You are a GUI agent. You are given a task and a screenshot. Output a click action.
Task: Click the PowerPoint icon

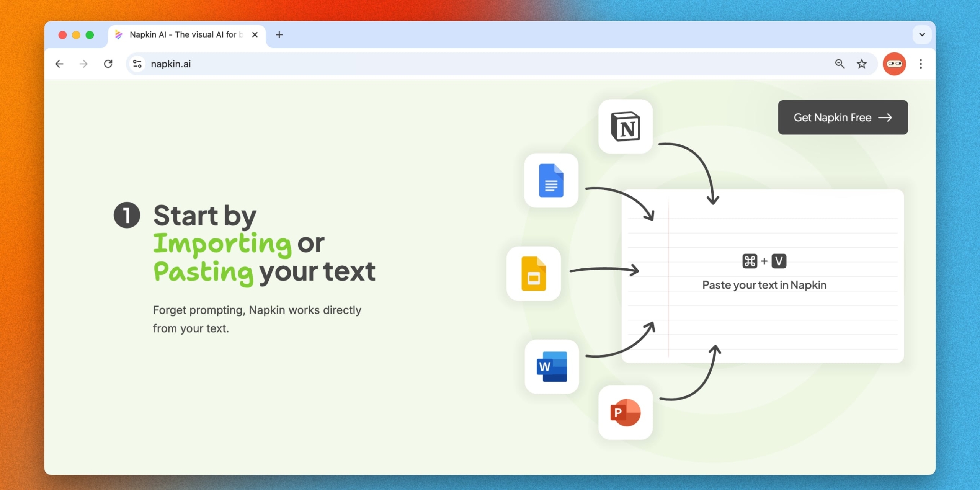coord(625,412)
